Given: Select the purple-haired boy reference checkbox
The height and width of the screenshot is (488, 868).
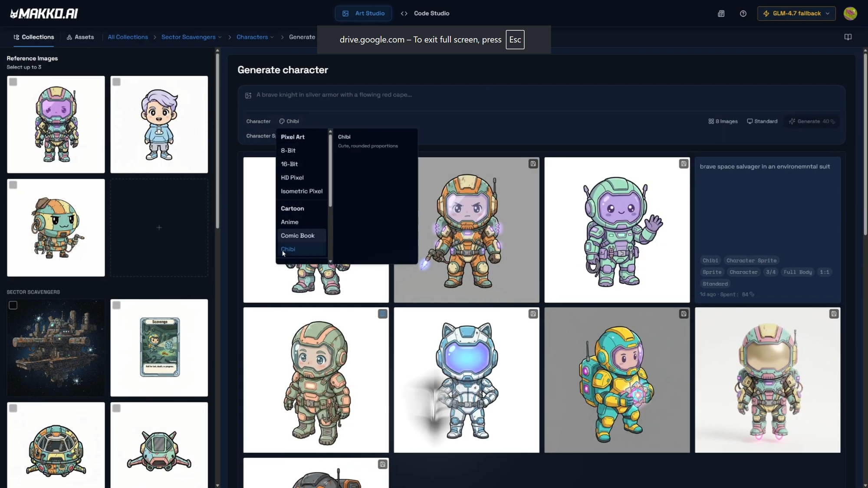Looking at the screenshot, I should 116,82.
